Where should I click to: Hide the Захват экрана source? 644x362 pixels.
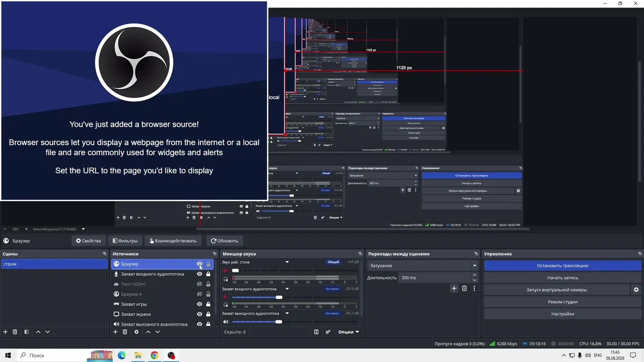pos(199,314)
